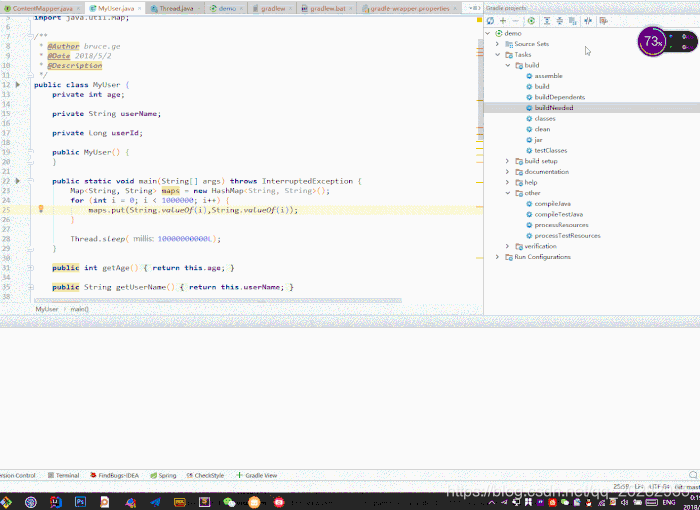Open Photoshop from taskbar
The image size is (700, 510).
click(x=80, y=502)
